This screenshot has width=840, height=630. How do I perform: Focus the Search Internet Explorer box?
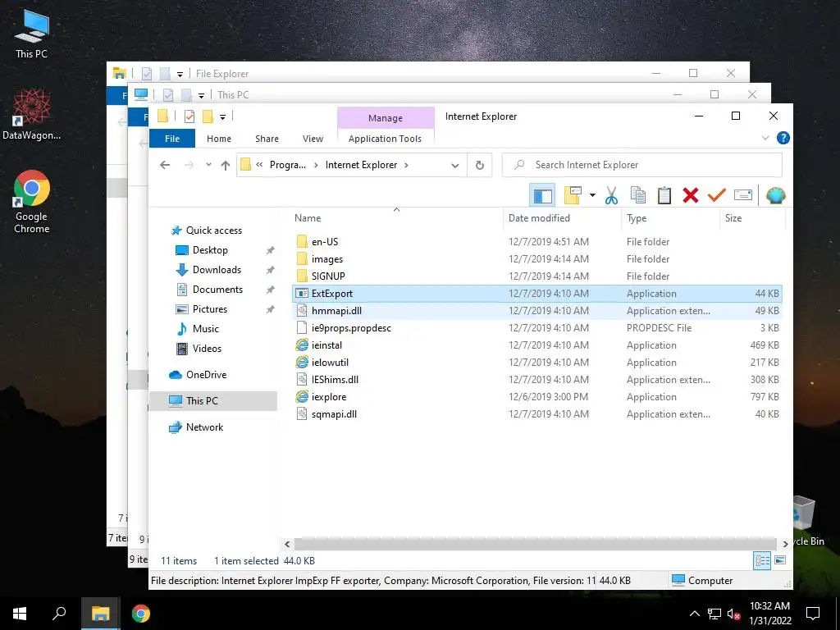pos(641,165)
